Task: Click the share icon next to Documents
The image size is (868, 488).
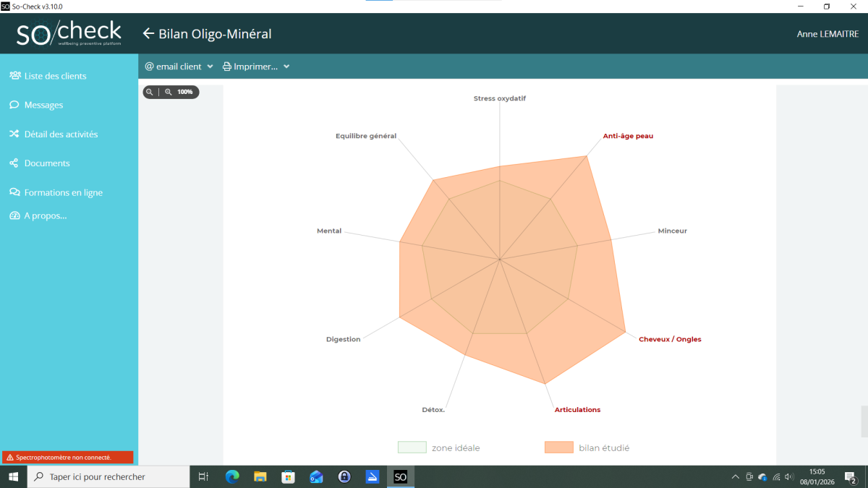Action: [14, 163]
